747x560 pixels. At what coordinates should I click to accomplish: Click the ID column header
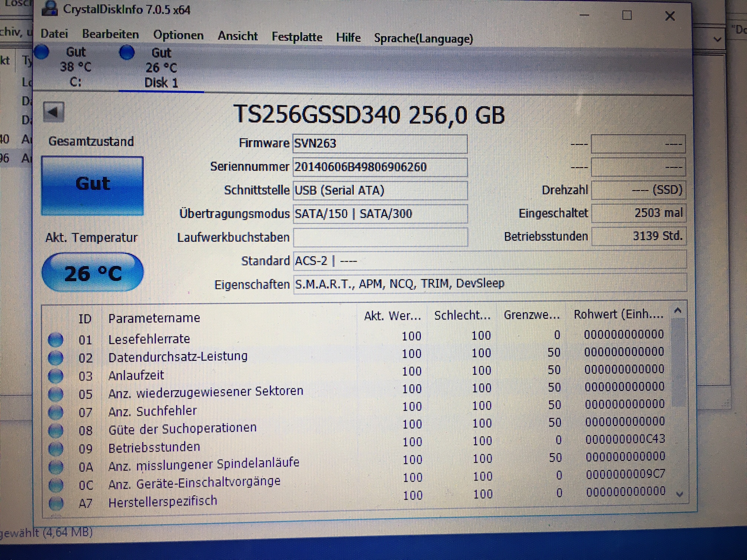click(85, 319)
